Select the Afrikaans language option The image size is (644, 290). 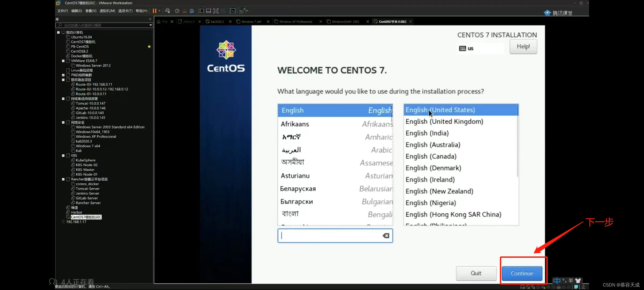tap(295, 124)
